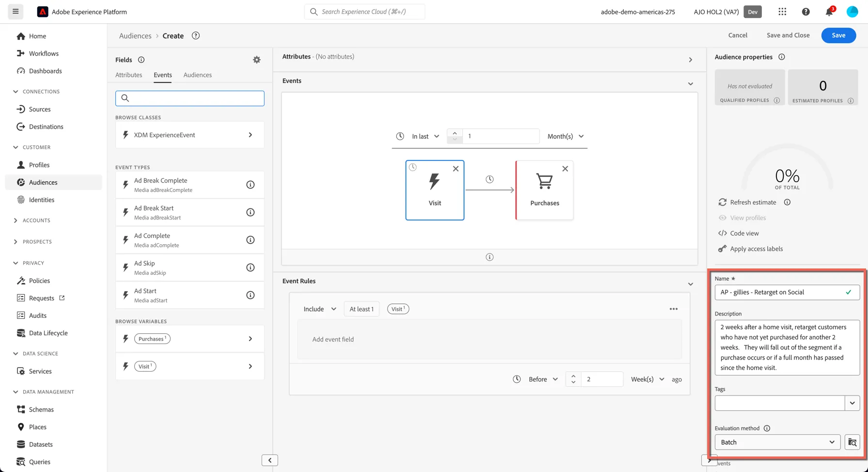Image resolution: width=868 pixels, height=472 pixels.
Task: Open the app switcher grid
Action: pos(782,12)
